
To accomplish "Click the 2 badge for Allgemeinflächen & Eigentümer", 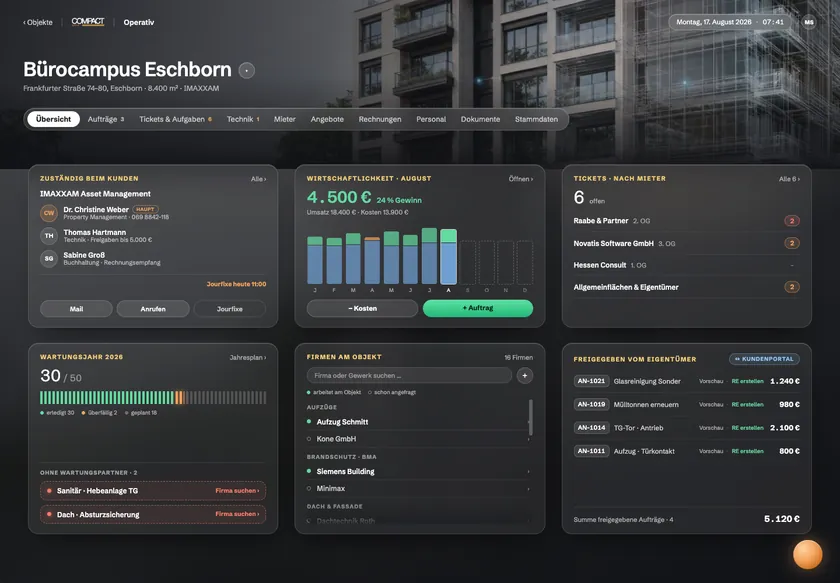I will [x=792, y=287].
